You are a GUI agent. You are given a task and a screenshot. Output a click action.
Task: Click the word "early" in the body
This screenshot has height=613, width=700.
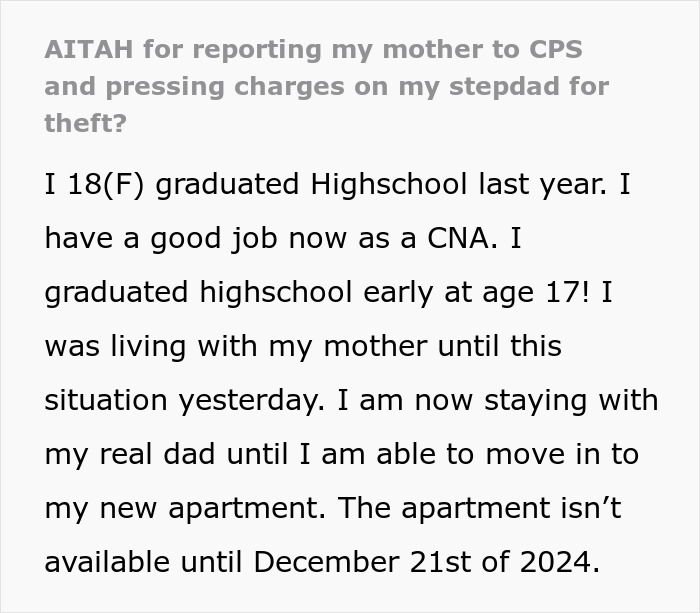[x=436, y=292]
